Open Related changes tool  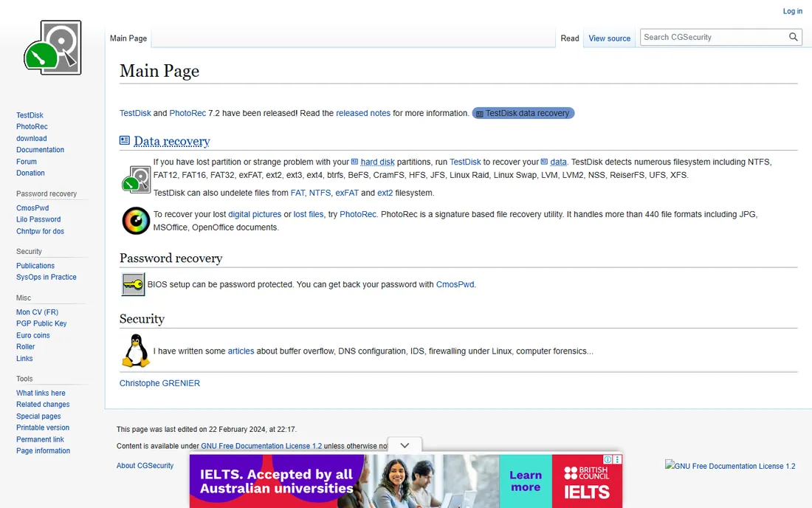tap(43, 405)
